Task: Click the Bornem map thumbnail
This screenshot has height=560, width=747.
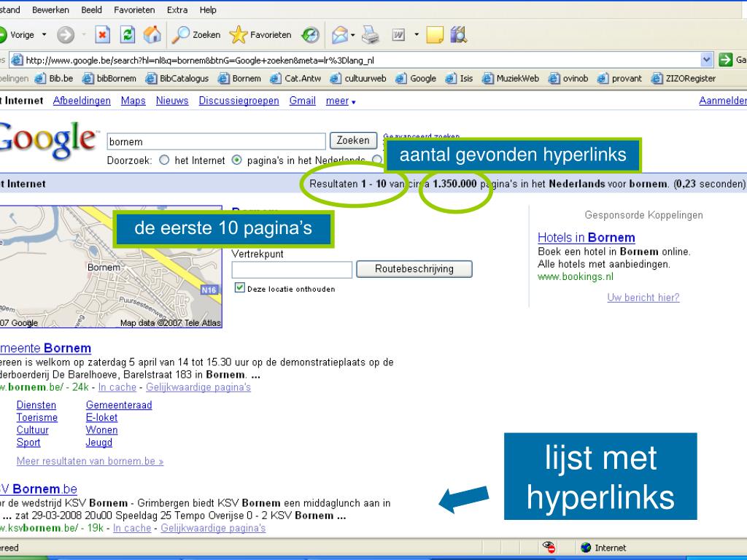Action: pos(111,267)
